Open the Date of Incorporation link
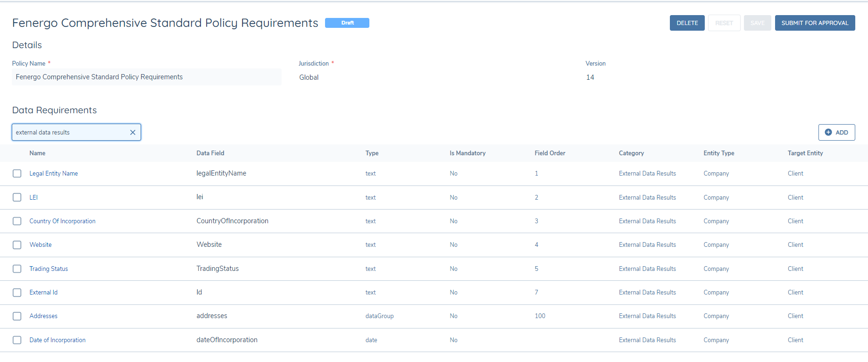Screen dimensions: 868x362 point(58,340)
